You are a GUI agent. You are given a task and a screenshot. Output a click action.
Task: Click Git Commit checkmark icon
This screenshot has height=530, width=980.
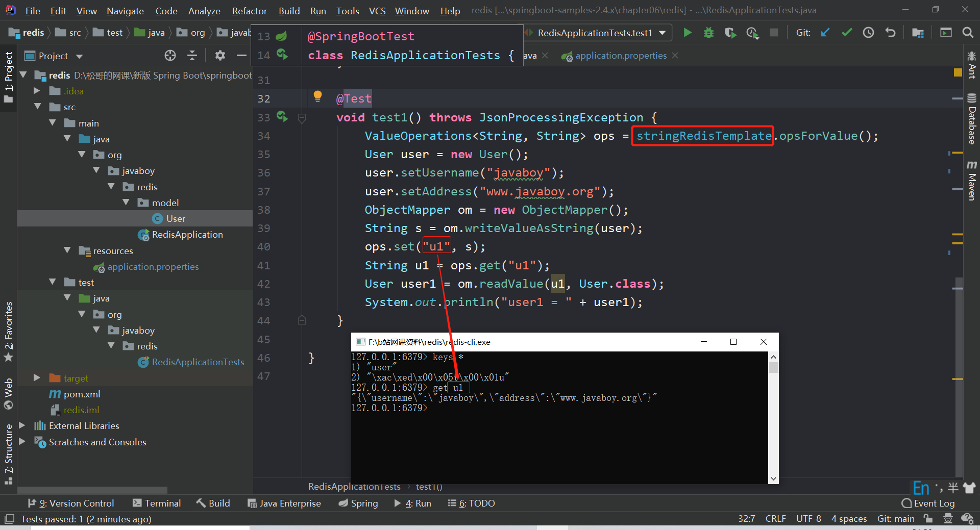(x=847, y=33)
